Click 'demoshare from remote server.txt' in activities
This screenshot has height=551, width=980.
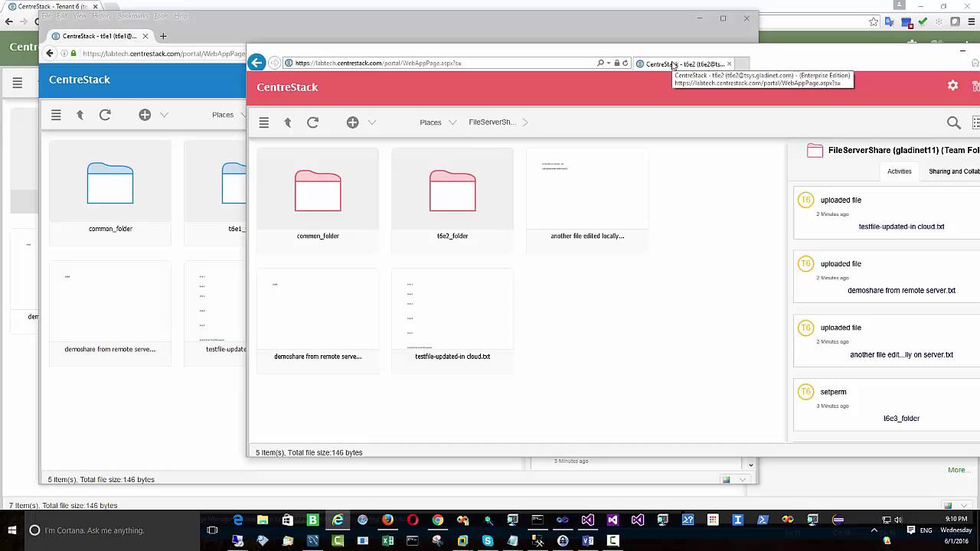[901, 290]
